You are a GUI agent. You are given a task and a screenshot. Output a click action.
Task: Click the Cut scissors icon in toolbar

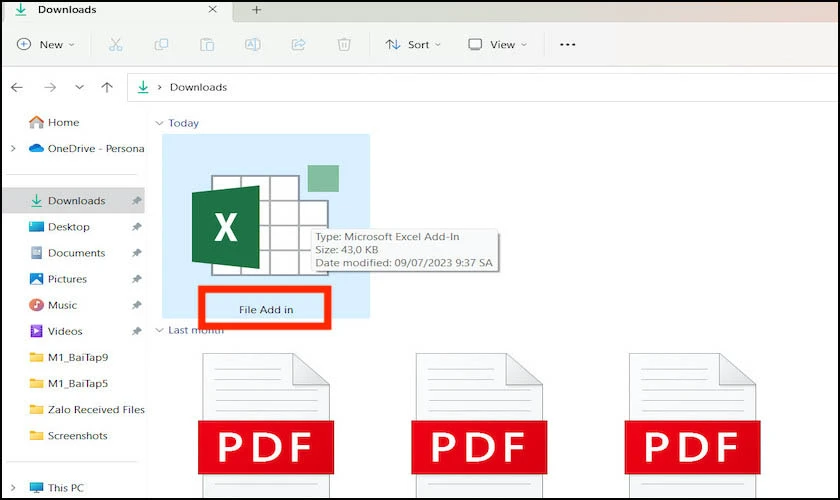pyautogui.click(x=115, y=44)
